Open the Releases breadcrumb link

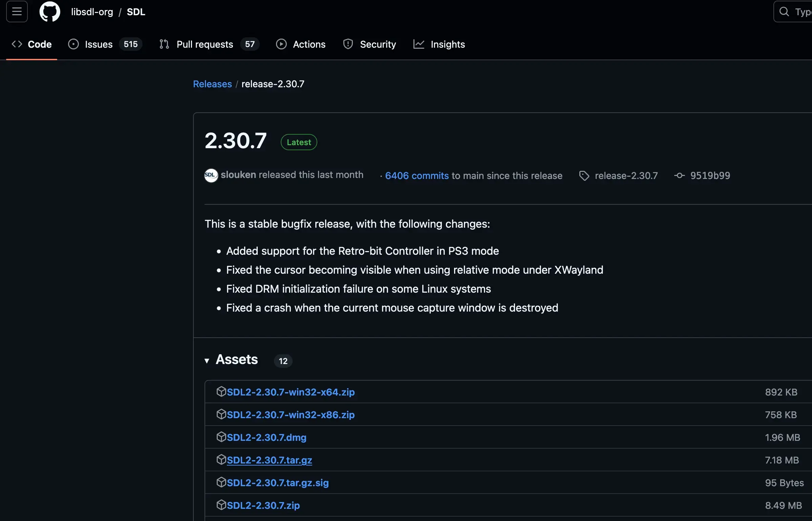coord(212,84)
